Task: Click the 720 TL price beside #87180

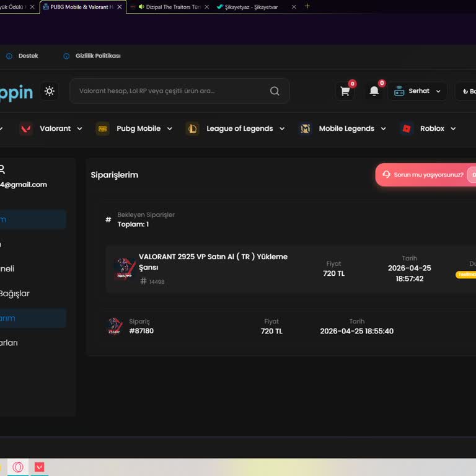Action: 271,331
